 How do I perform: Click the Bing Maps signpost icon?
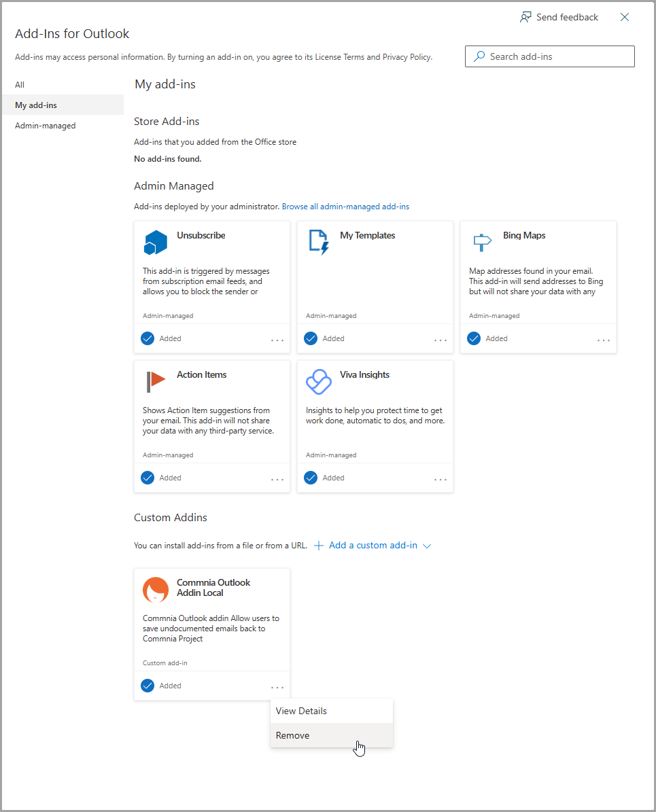pyautogui.click(x=482, y=242)
